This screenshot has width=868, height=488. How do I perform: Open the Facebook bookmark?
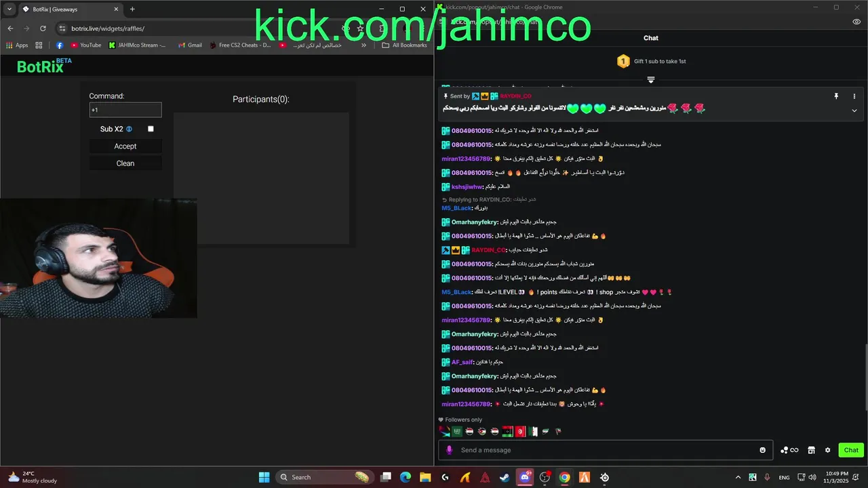click(x=60, y=45)
